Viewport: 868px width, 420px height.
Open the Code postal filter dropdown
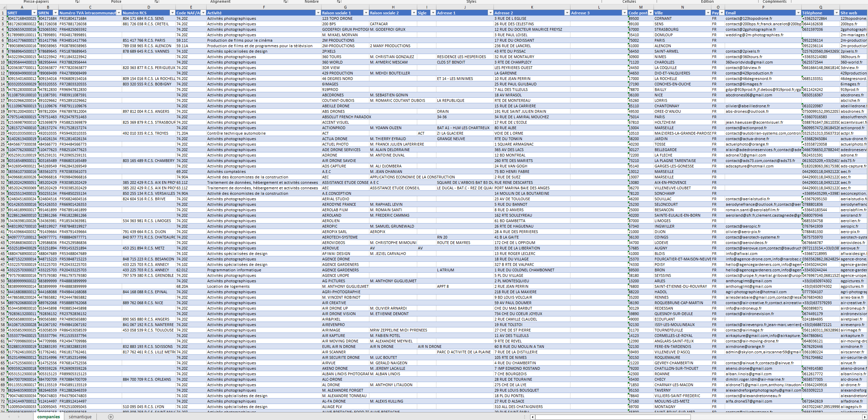[x=650, y=13]
